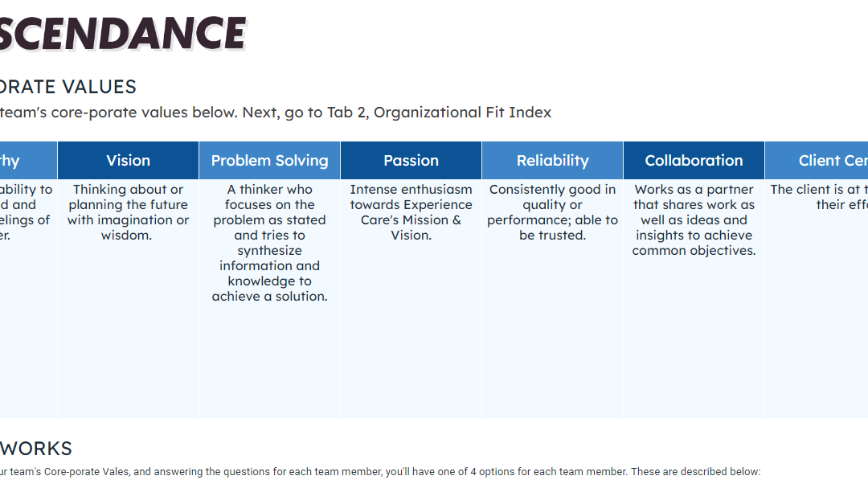Click the cut-off description under the "rthy" header
Viewport: 868px width, 480px height.
24,212
